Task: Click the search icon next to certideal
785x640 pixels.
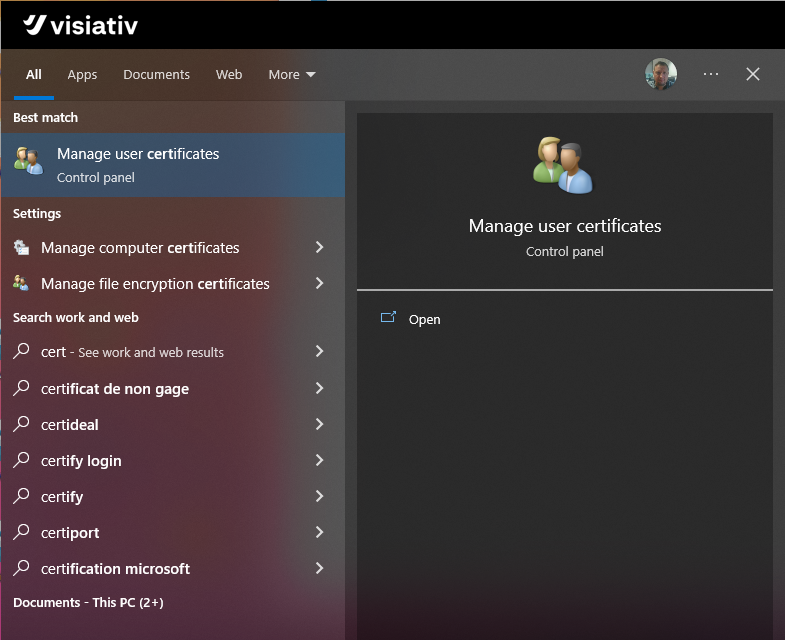Action: [21, 425]
